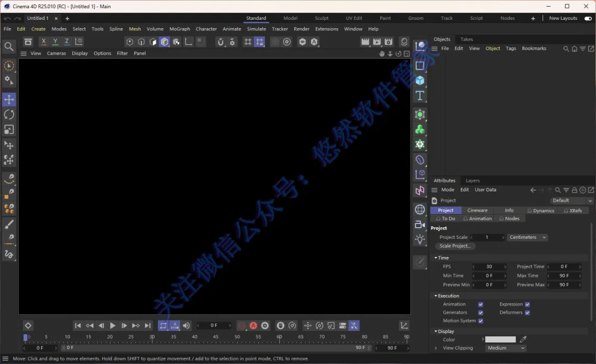Uncheck the Motion System checkbox
Viewport: 596px width, 364px height.
pyautogui.click(x=481, y=321)
